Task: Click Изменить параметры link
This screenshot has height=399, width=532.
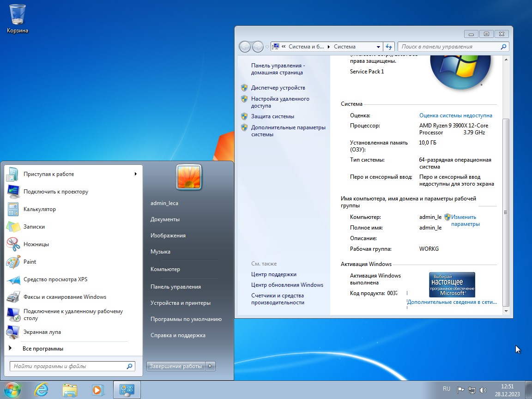Action: pyautogui.click(x=465, y=221)
